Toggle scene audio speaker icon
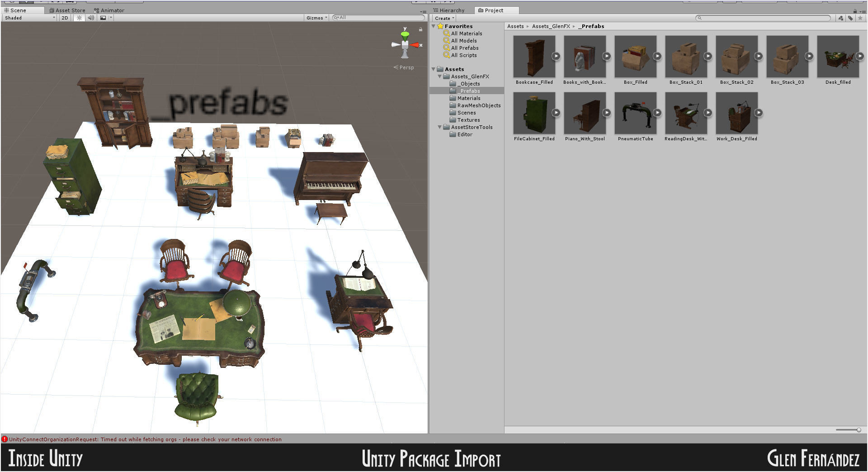Screen dimensions: 868x472 tap(91, 18)
